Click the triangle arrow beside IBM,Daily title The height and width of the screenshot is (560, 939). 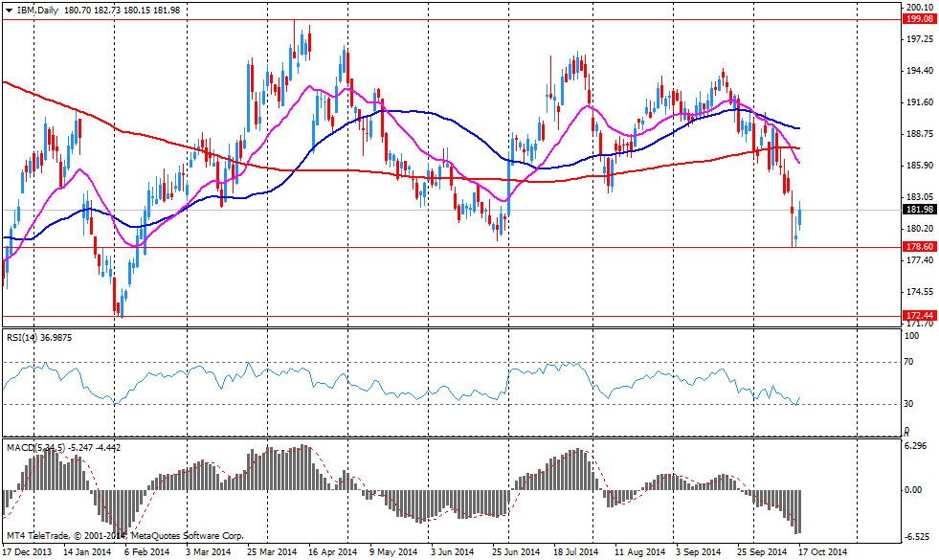point(8,9)
